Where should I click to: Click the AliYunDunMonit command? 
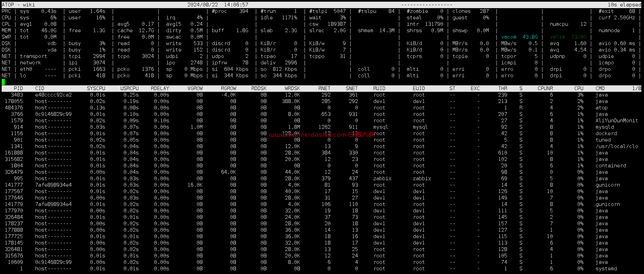617,121
